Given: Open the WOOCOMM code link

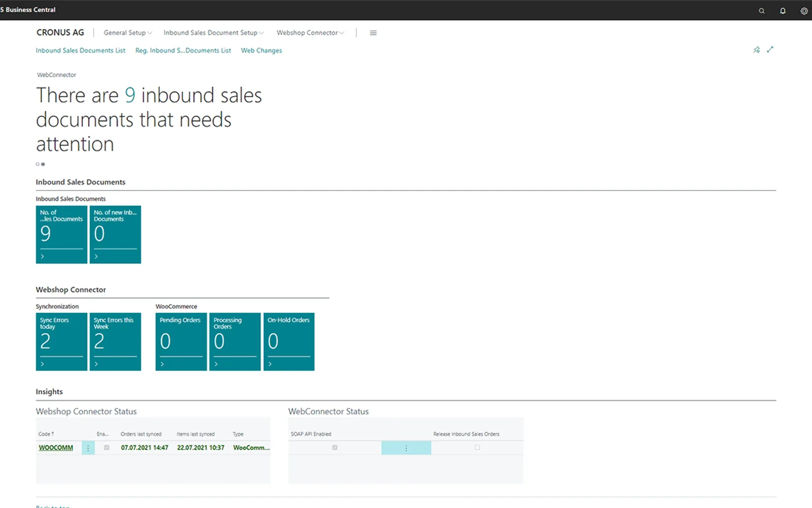Looking at the screenshot, I should pos(56,448).
